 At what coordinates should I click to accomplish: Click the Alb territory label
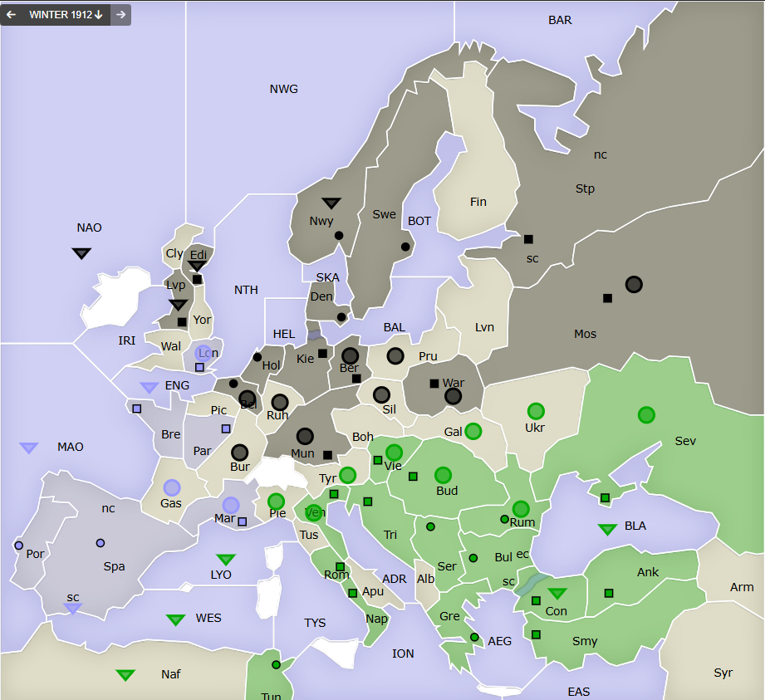(x=425, y=579)
